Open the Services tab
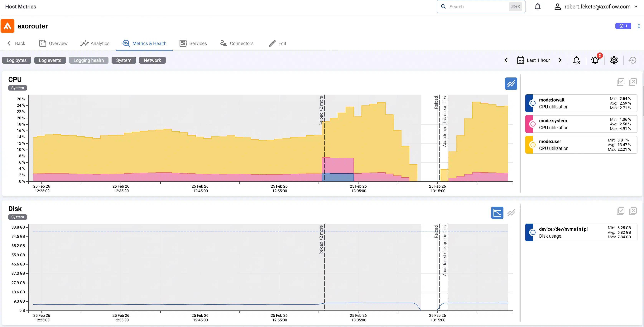 (x=193, y=43)
